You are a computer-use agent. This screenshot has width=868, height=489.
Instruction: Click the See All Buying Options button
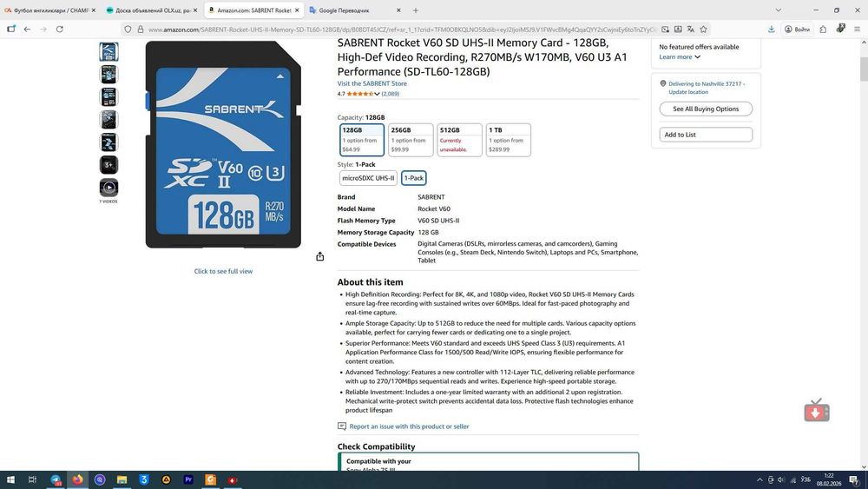(x=706, y=109)
